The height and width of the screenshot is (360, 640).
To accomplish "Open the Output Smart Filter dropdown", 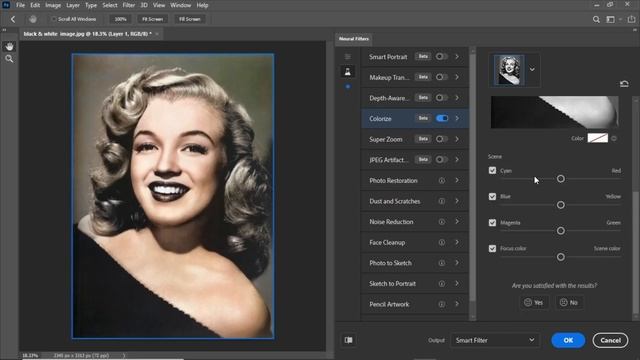I will (495, 340).
